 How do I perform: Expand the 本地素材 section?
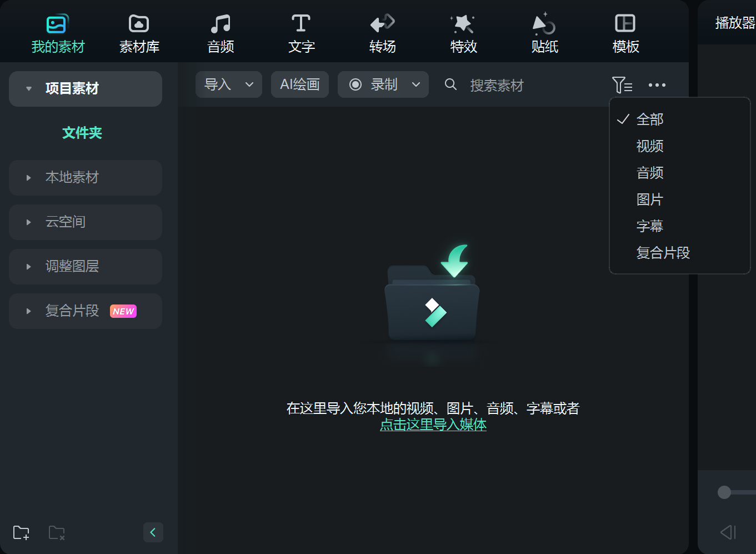[x=29, y=177]
